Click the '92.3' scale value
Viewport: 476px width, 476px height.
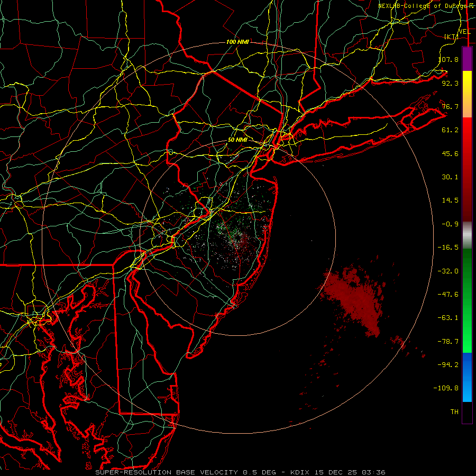[450, 83]
